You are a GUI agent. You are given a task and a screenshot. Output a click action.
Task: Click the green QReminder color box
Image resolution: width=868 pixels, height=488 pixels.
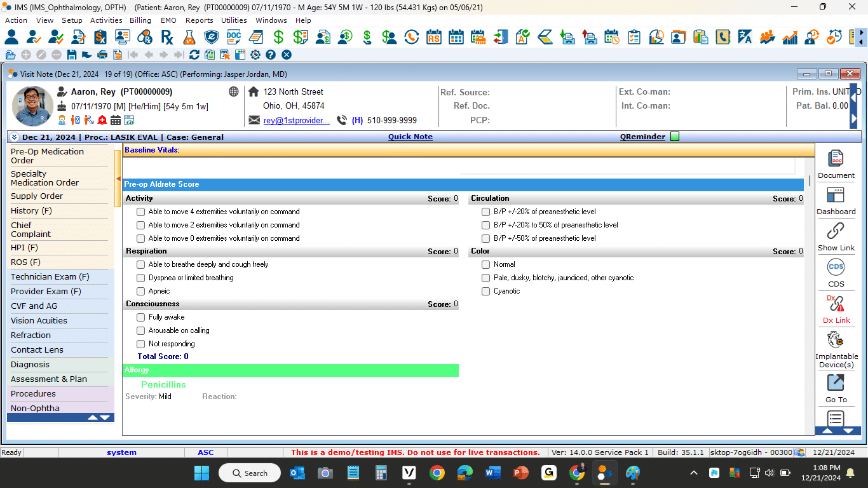point(675,137)
